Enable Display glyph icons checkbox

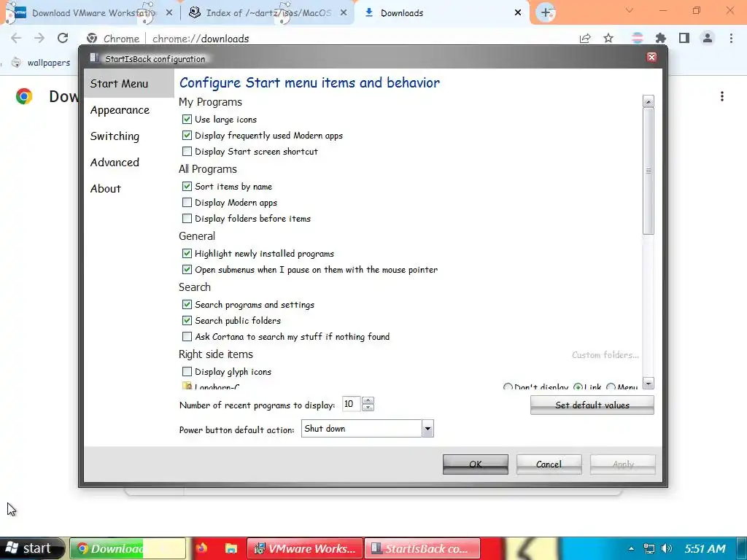(x=187, y=371)
